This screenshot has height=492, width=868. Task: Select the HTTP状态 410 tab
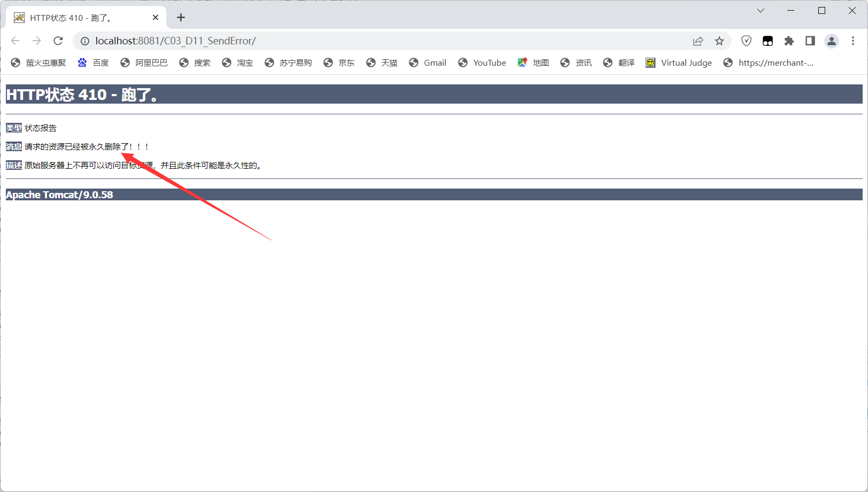click(x=87, y=18)
